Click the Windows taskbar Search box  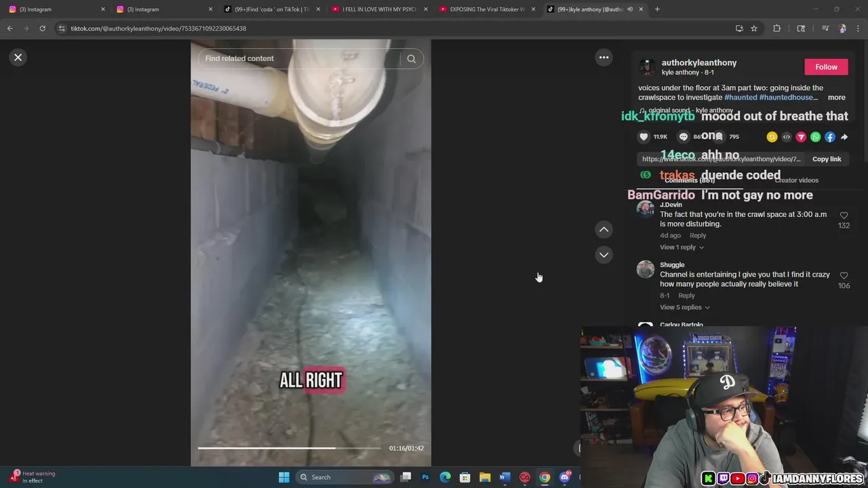344,477
